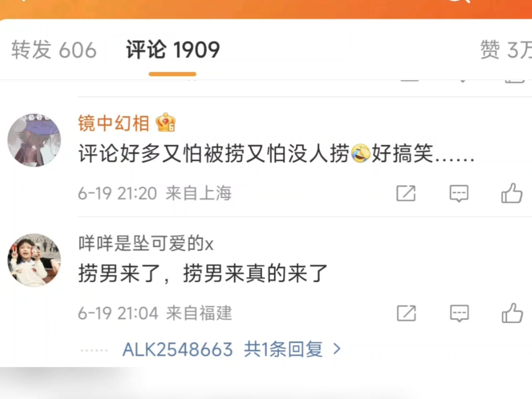The width and height of the screenshot is (532, 399).
Task: Tap the crown VIP badge beside 镜中幻相
Action: pos(166,122)
